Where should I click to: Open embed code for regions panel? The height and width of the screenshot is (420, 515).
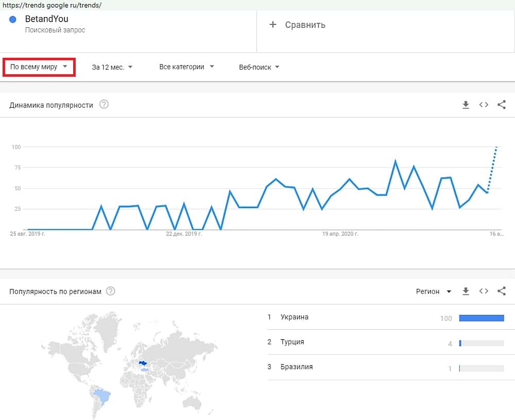[x=484, y=292]
